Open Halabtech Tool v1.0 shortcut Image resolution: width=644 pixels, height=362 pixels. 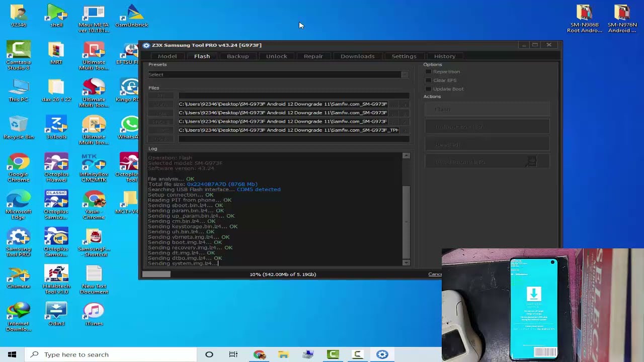56,279
